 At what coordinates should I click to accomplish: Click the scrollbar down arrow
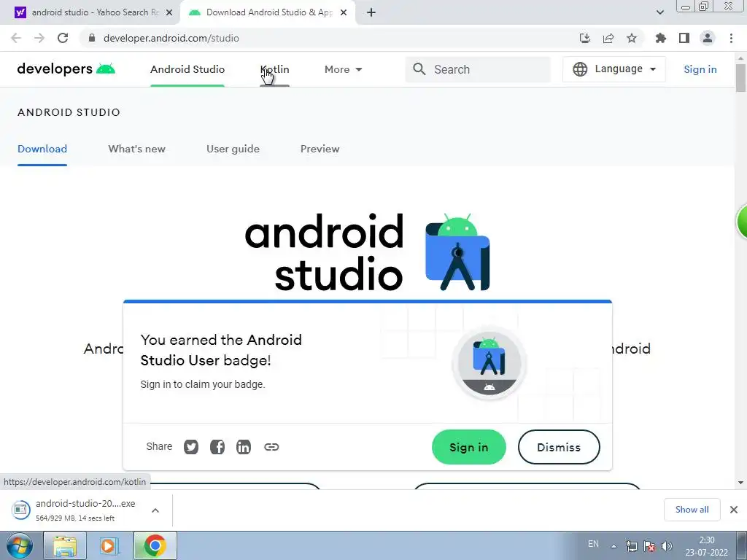[740, 483]
